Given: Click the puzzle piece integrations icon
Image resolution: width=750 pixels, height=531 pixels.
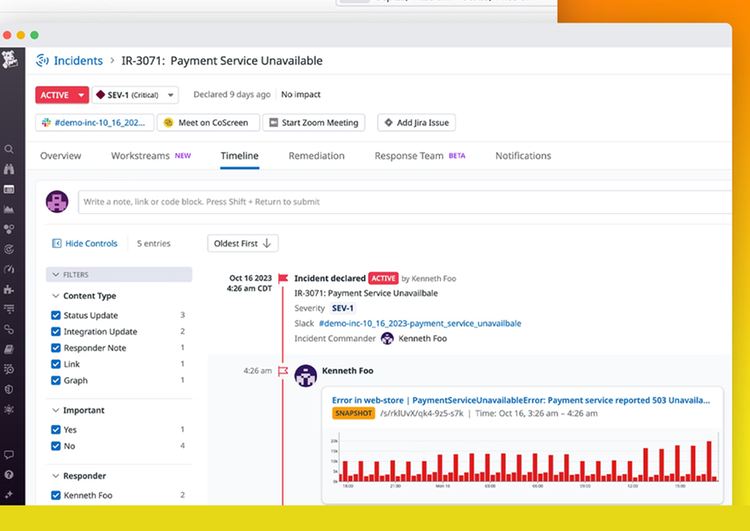Looking at the screenshot, I should (x=9, y=289).
